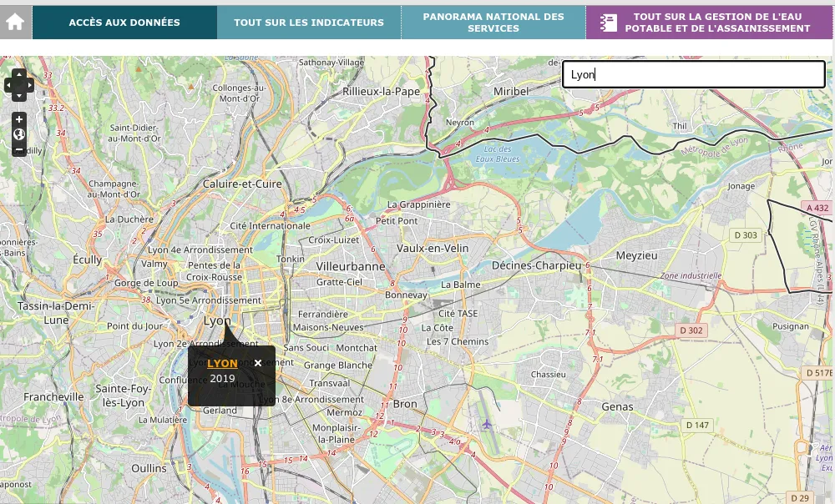This screenshot has width=835, height=504.
Task: Click the D 302 road sign
Action: (691, 330)
